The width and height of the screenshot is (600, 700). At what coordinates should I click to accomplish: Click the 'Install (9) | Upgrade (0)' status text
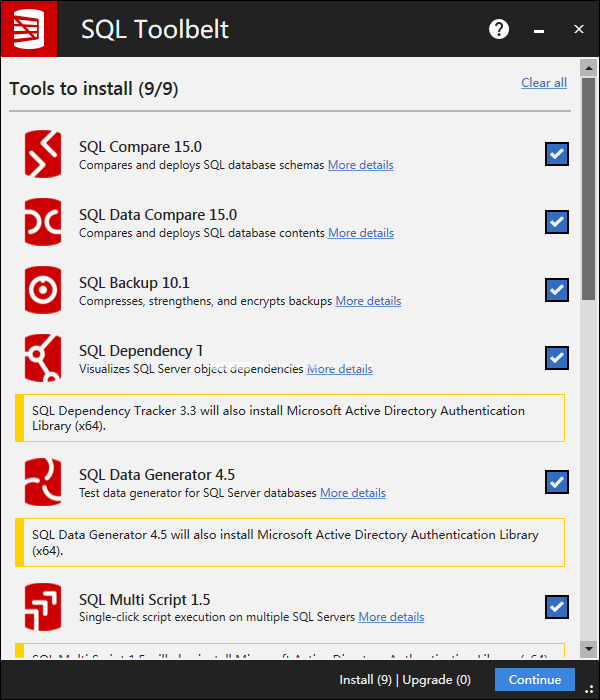405,680
